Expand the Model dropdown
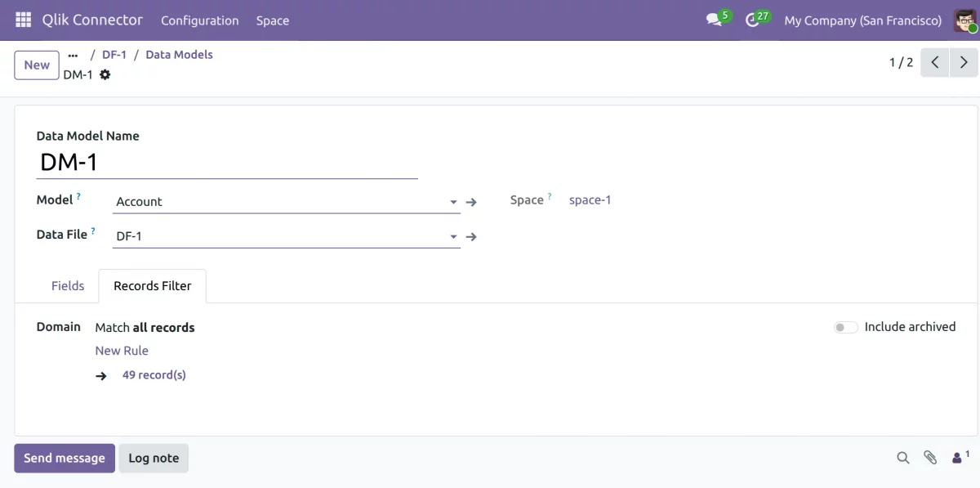 (453, 202)
